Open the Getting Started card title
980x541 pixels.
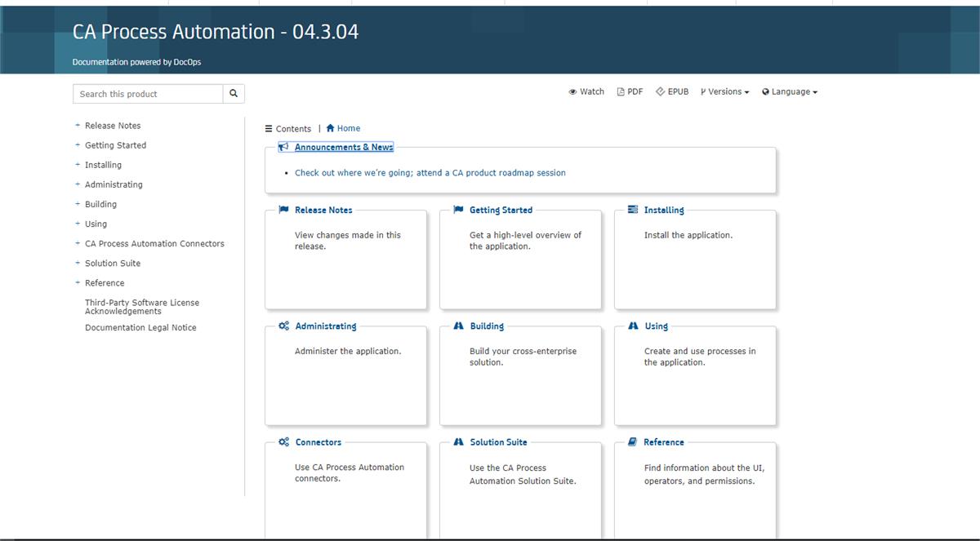[501, 210]
